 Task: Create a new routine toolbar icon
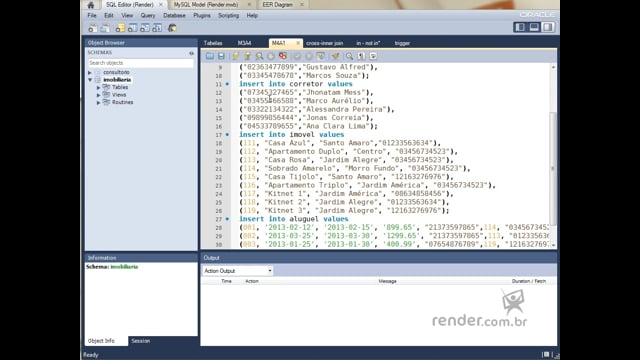(x=157, y=28)
